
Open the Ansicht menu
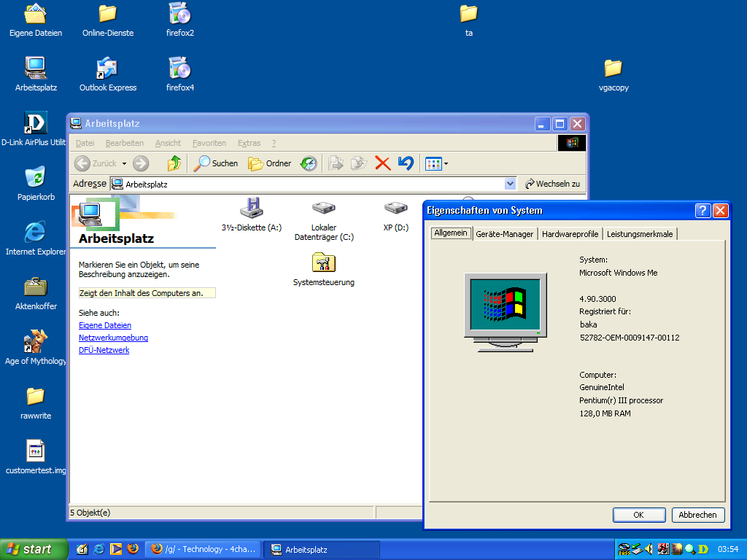pyautogui.click(x=169, y=143)
